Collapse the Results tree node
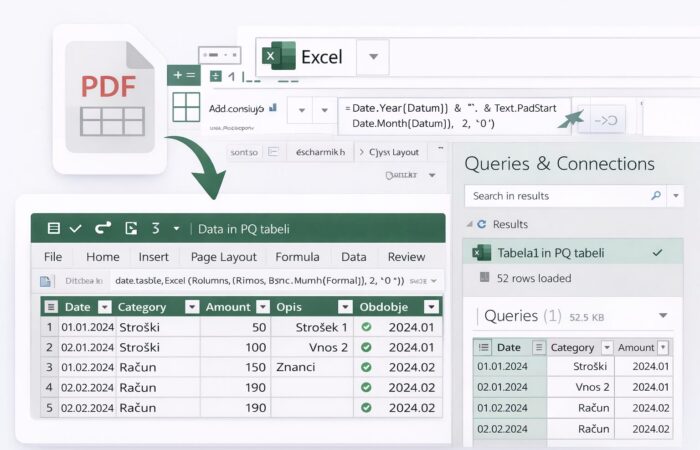 click(470, 224)
